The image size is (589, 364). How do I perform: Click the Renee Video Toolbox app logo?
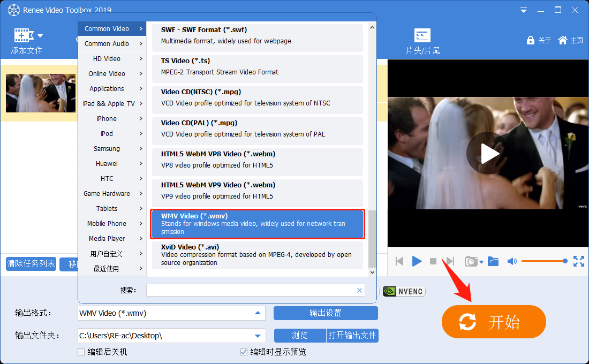pyautogui.click(x=14, y=10)
